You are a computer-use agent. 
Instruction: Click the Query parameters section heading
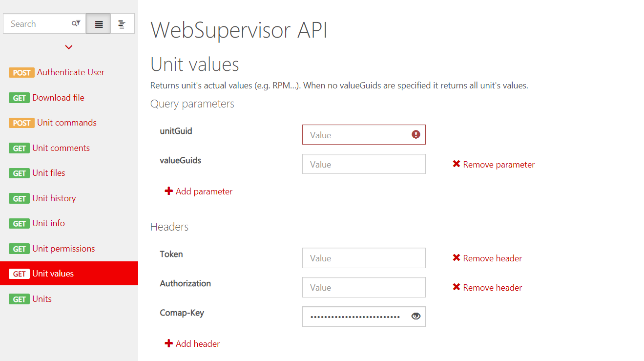click(x=192, y=104)
